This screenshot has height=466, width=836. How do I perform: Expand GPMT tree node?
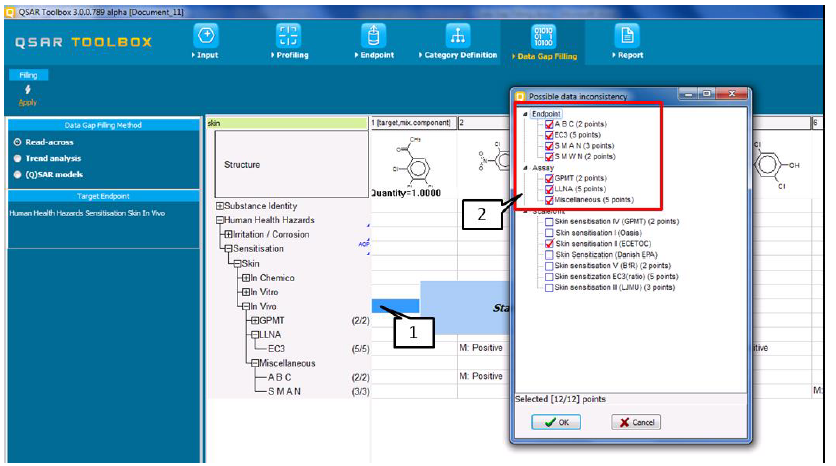tap(255, 320)
